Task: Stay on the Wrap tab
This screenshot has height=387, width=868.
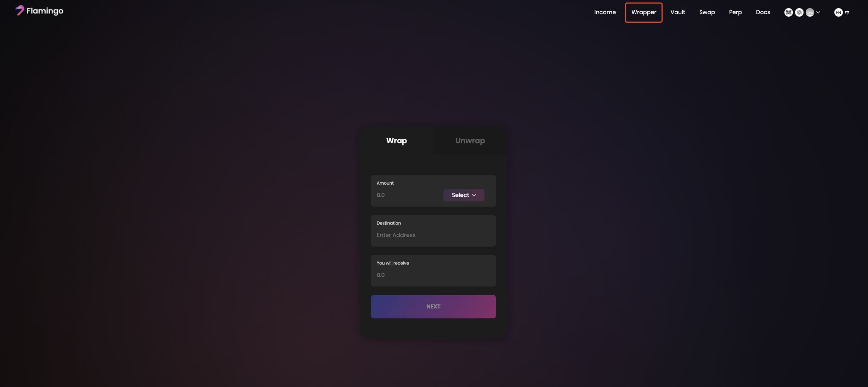Action: tap(396, 140)
